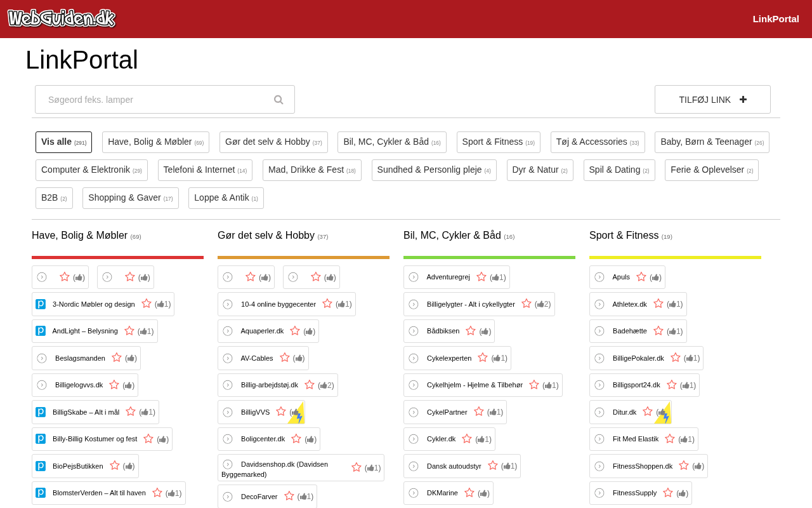This screenshot has width=812, height=508.
Task: Click the arrow icon beside Boligcenter.dk
Action: [228, 439]
